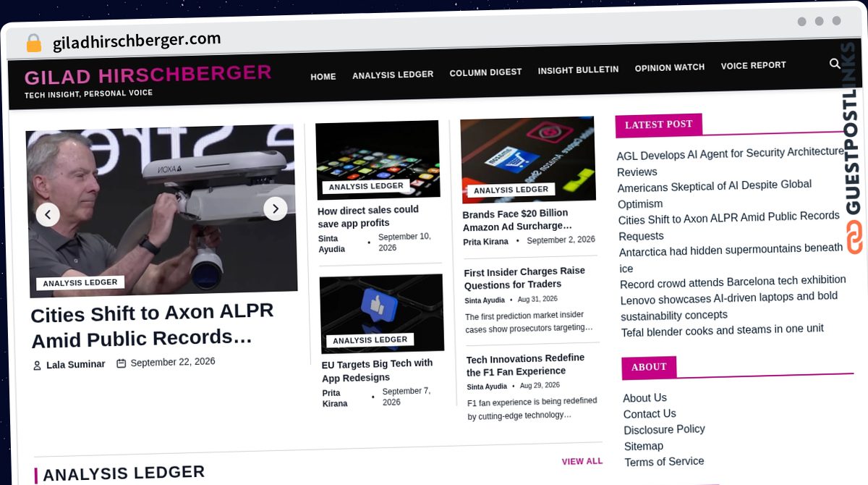868x485 pixels.
Task: Open the Disclosure Policy link
Action: point(665,429)
